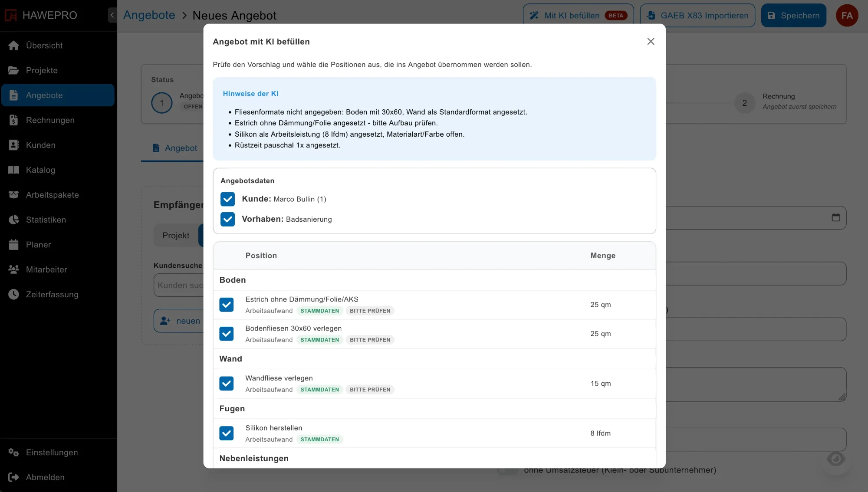The width and height of the screenshot is (868, 492).
Task: Click the Angebote document icon in sidebar
Action: [14, 95]
